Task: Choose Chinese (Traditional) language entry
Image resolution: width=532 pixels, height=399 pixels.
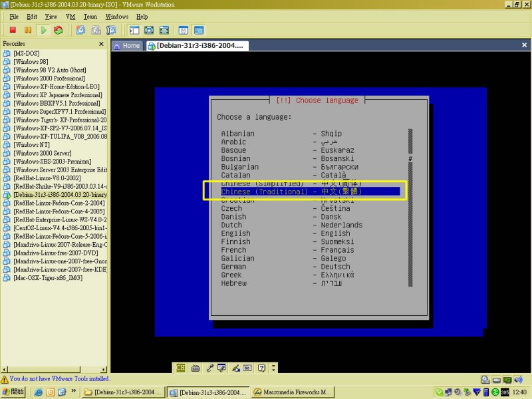Action: 310,192
